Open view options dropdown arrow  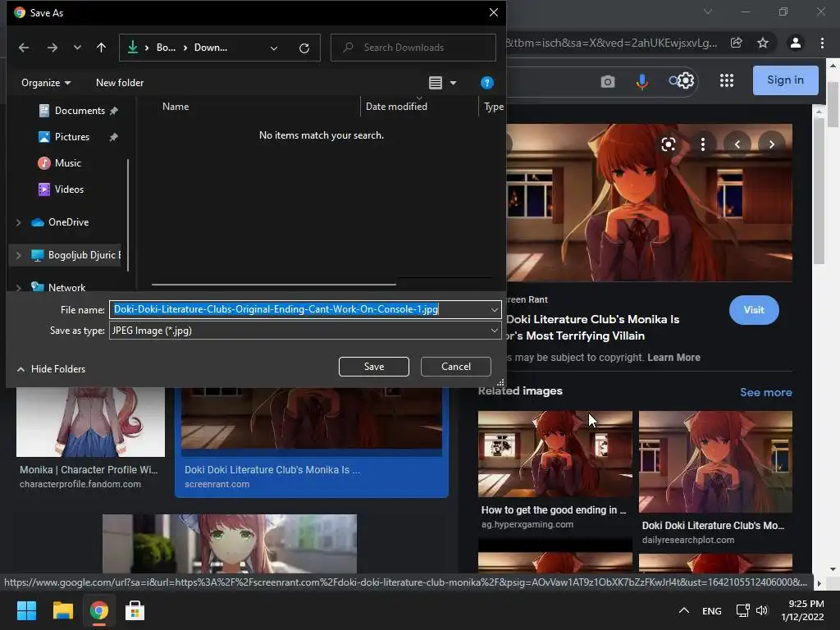tap(453, 83)
